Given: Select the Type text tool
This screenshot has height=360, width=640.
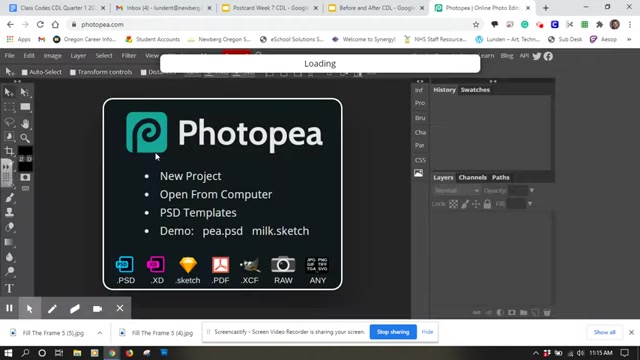Looking at the screenshot, I should pyautogui.click(x=9, y=288).
